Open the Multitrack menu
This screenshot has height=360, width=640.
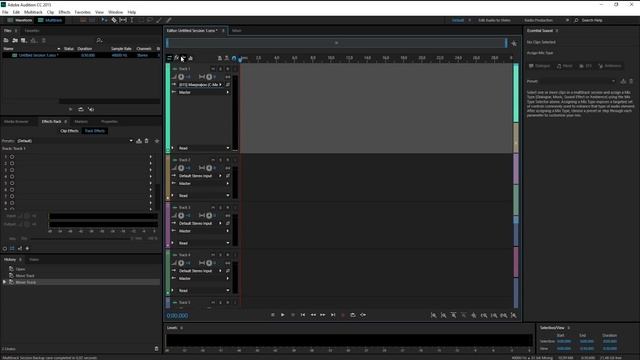[33, 12]
